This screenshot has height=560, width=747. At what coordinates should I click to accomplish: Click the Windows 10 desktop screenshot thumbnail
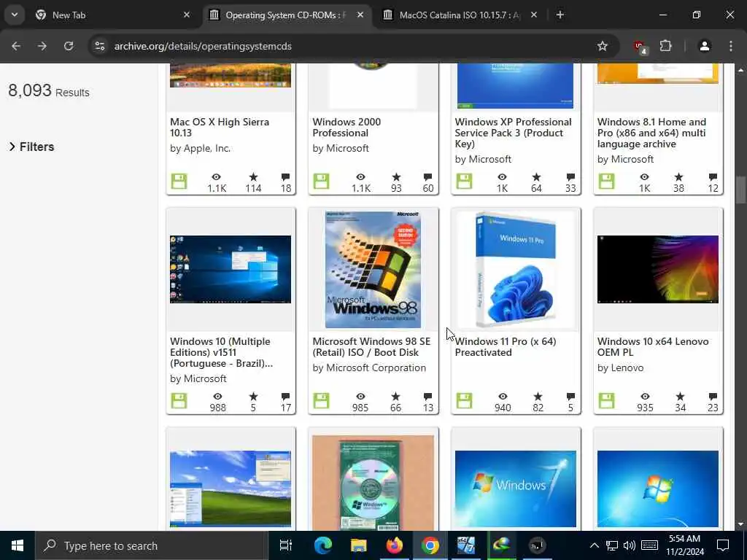click(231, 269)
